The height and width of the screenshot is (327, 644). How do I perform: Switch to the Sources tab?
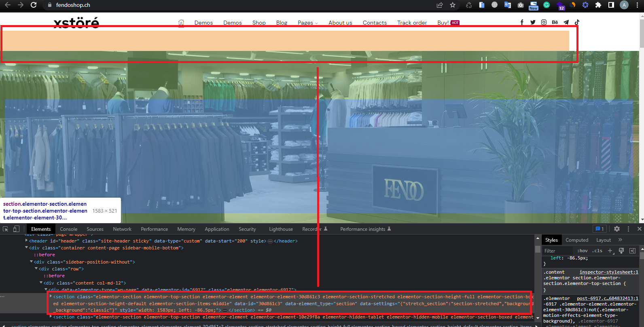(95, 229)
